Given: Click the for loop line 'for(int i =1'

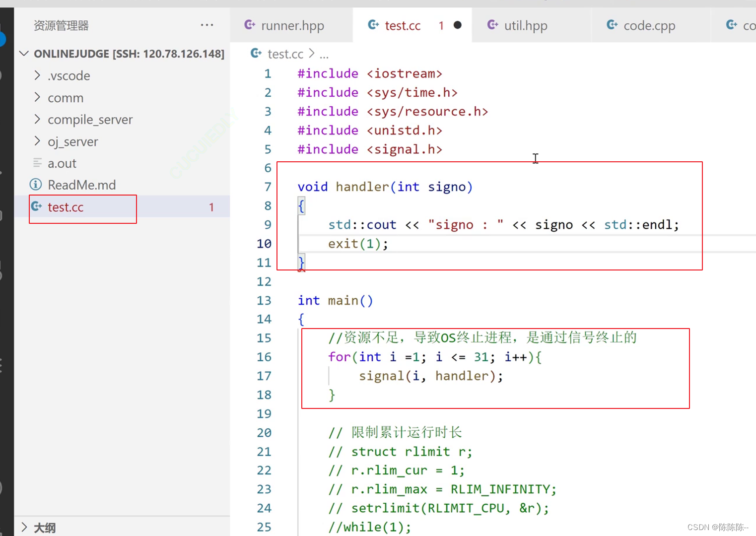Looking at the screenshot, I should click(x=435, y=357).
